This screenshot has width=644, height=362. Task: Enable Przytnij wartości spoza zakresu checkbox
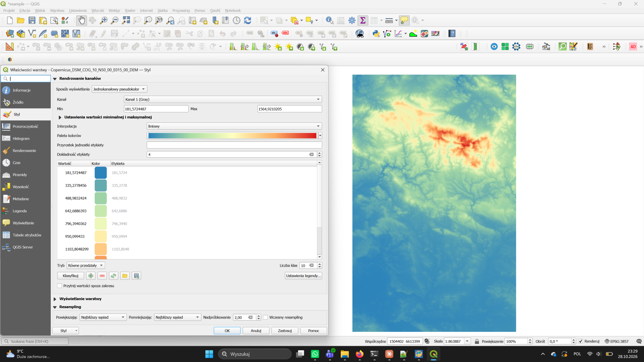click(x=60, y=286)
